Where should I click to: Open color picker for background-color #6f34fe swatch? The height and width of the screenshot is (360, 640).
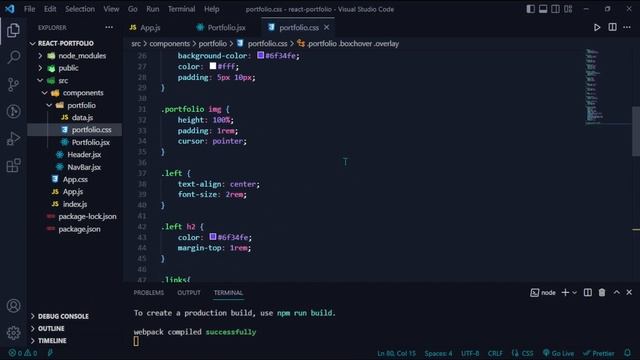(x=260, y=55)
